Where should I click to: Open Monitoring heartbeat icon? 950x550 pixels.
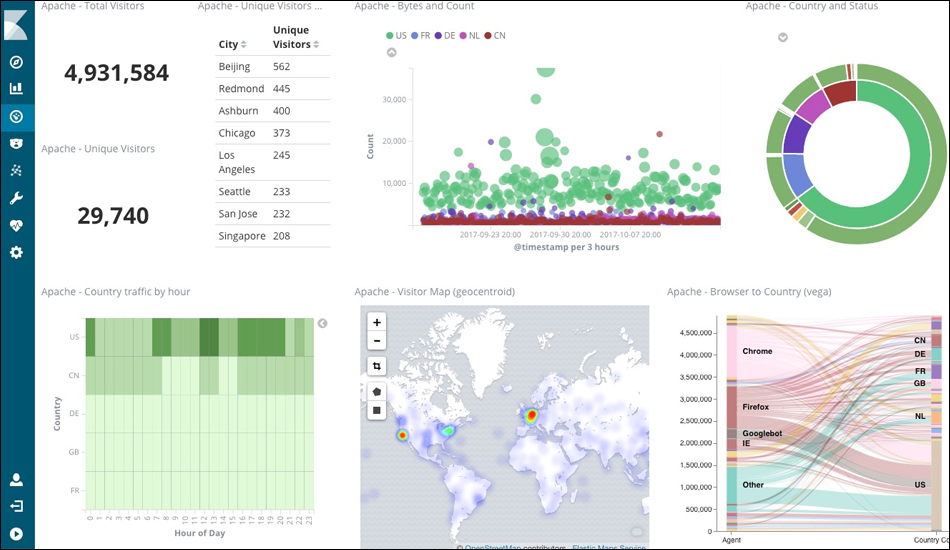(16, 225)
